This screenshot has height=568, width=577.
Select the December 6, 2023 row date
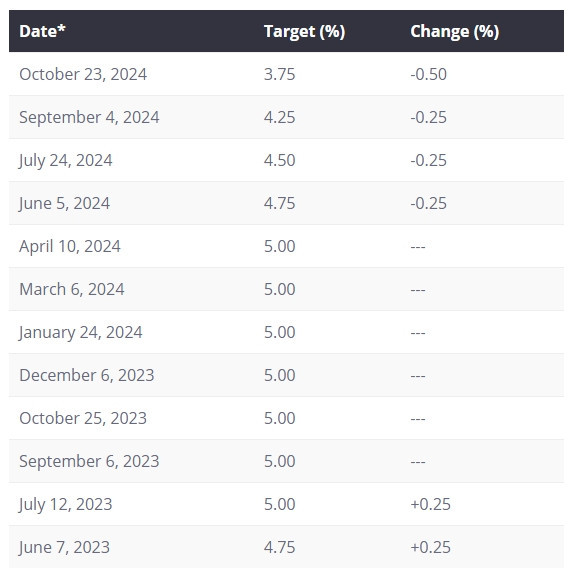[87, 376]
